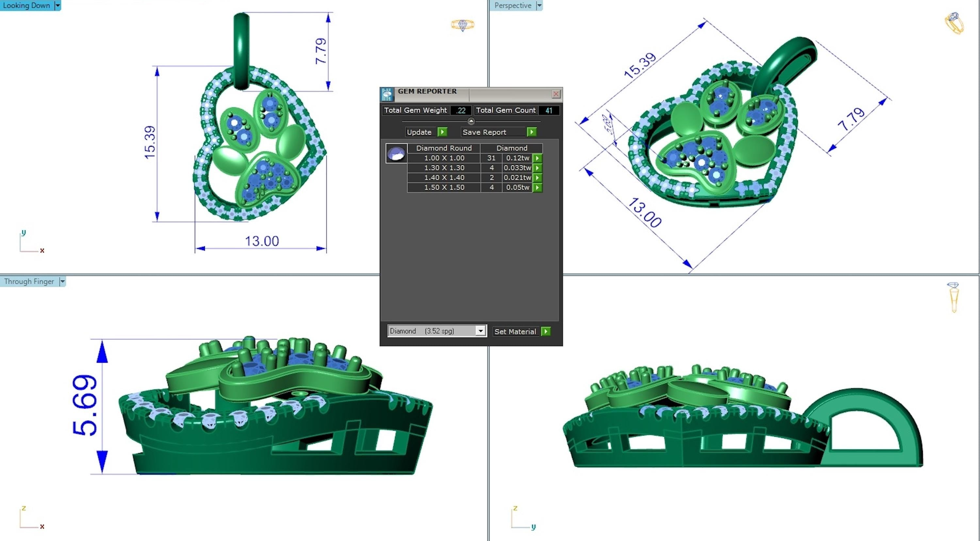The image size is (980, 541).
Task: Click the Save Report button label
Action: (x=484, y=132)
